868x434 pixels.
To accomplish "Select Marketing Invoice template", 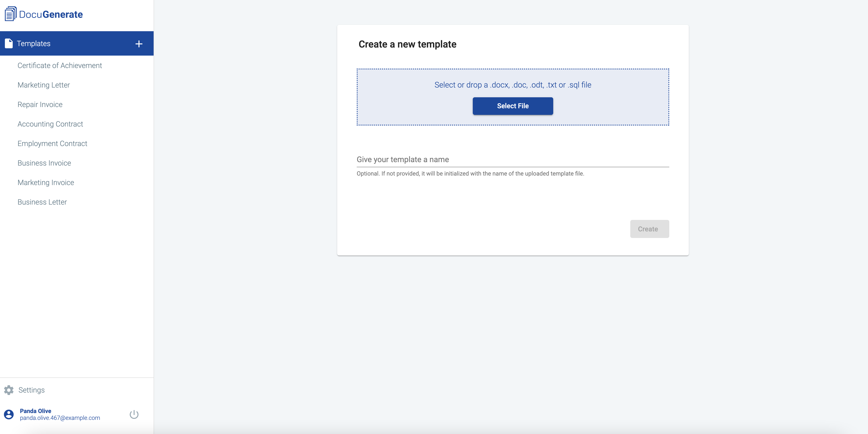I will point(46,183).
